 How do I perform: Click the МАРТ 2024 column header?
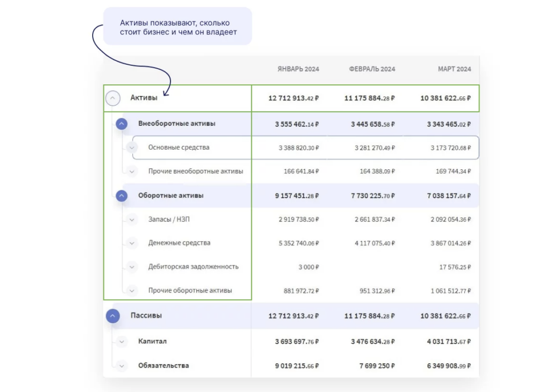tap(454, 69)
